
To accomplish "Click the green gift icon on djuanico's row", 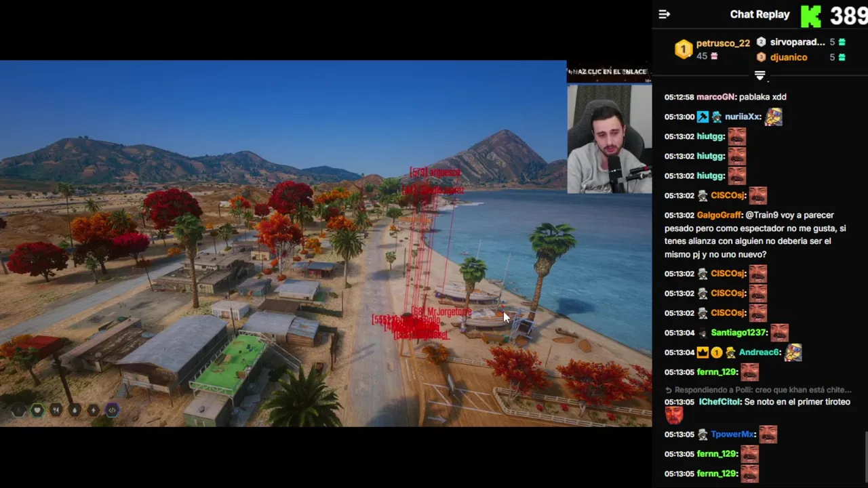I will (x=842, y=58).
